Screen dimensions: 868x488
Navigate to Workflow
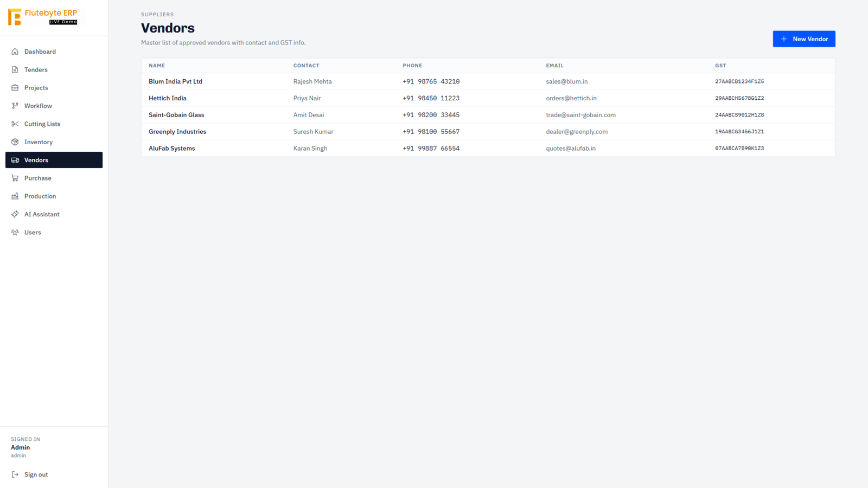click(x=54, y=106)
